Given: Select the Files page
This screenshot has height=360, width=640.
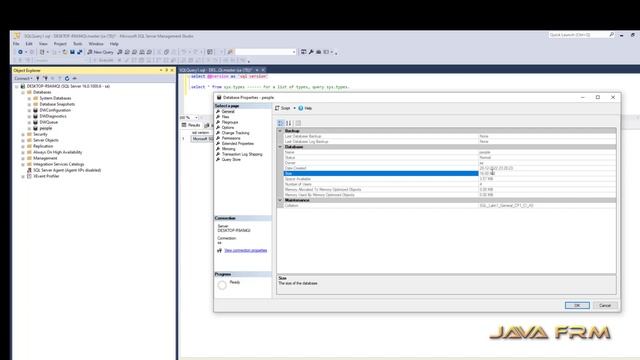Looking at the screenshot, I should (x=225, y=117).
